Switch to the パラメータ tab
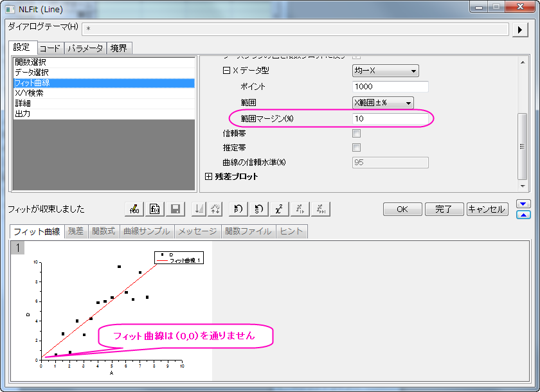 [x=85, y=48]
